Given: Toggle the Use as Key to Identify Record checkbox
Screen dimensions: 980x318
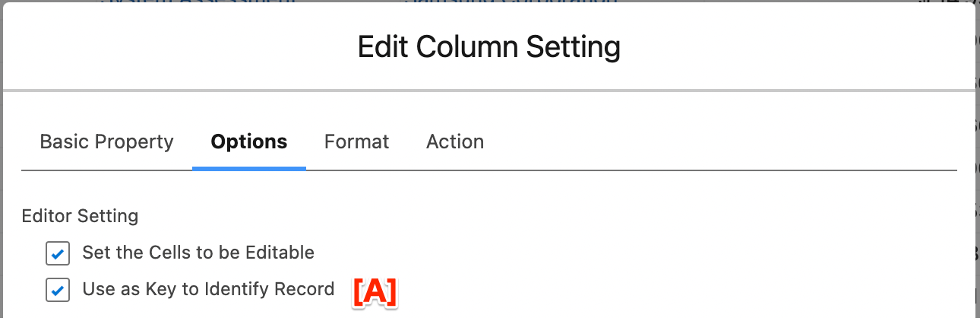Looking at the screenshot, I should click(x=58, y=290).
